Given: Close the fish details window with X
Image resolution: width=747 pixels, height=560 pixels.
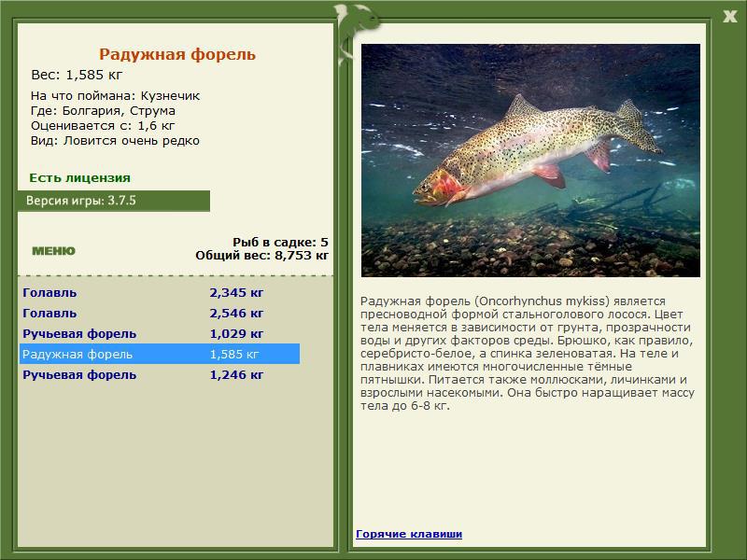Looking at the screenshot, I should [x=730, y=17].
